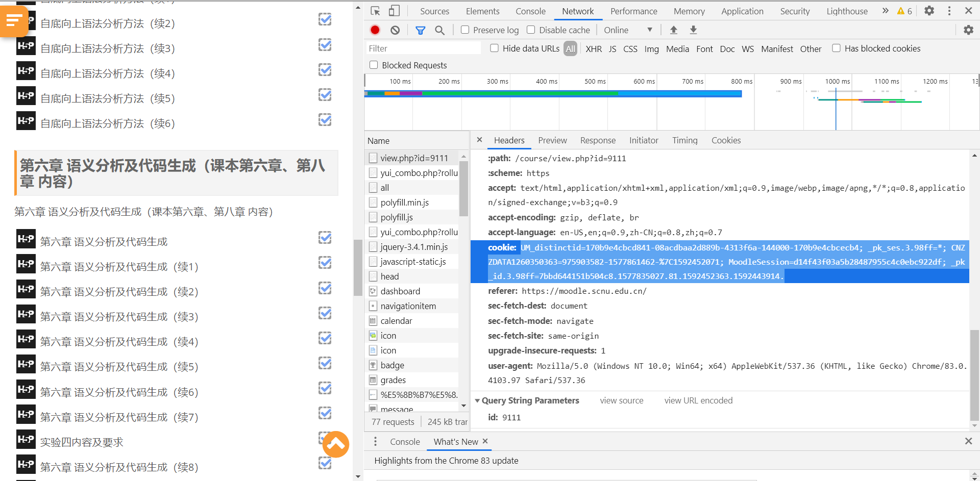Screen dimensions: 980x481
Task: Filter requests by Img type
Action: click(x=651, y=49)
